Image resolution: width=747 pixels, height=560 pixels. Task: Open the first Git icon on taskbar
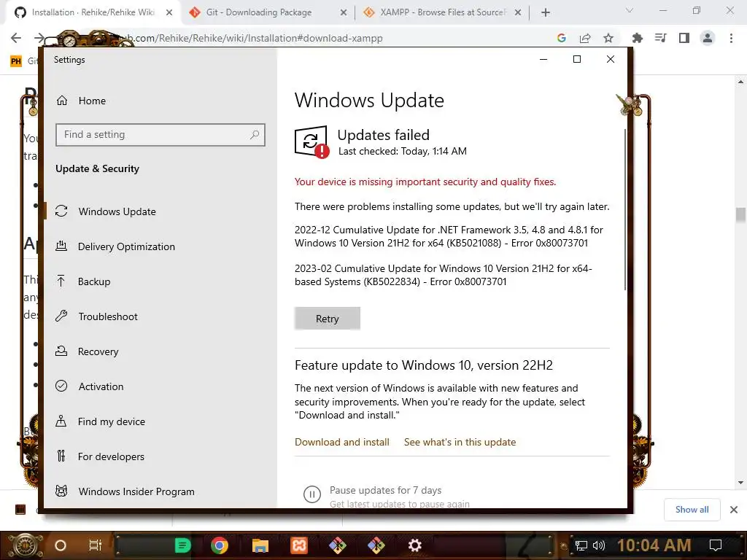(337, 545)
